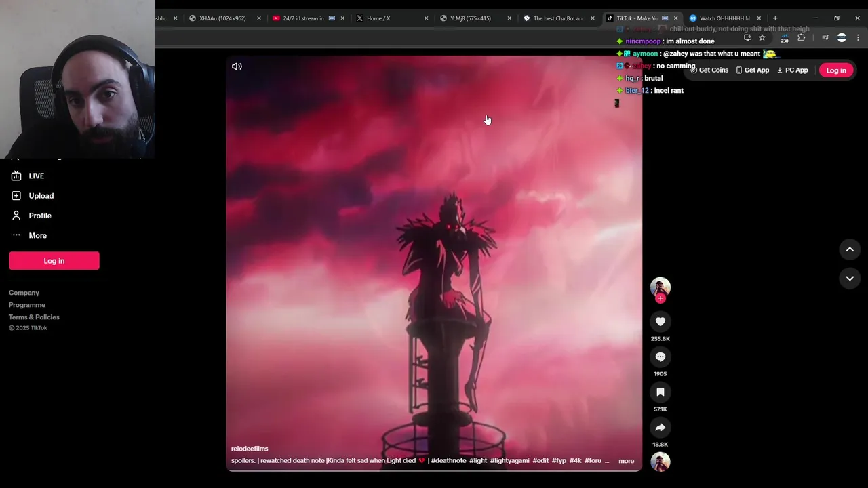Log in using the sidebar red button

tap(54, 261)
